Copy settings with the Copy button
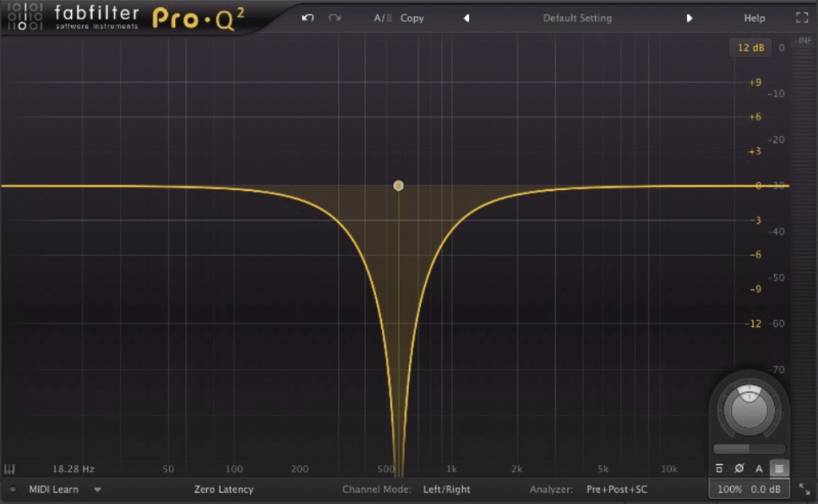The height and width of the screenshot is (504, 818). (x=412, y=18)
